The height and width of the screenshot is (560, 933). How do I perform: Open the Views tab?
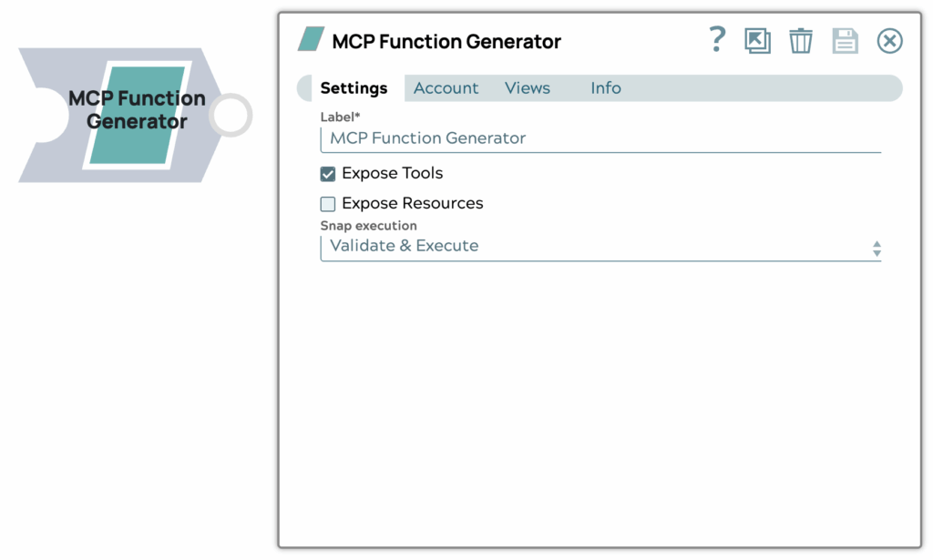click(528, 88)
